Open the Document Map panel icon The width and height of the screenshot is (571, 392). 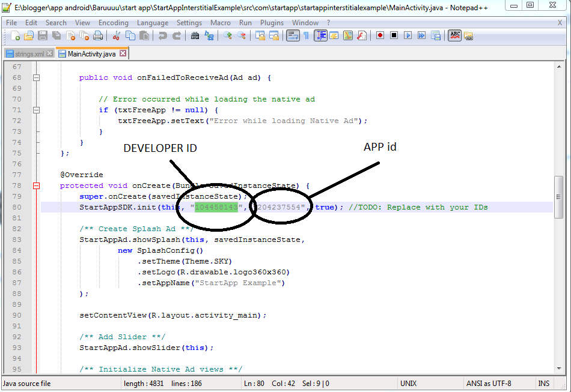(x=348, y=35)
